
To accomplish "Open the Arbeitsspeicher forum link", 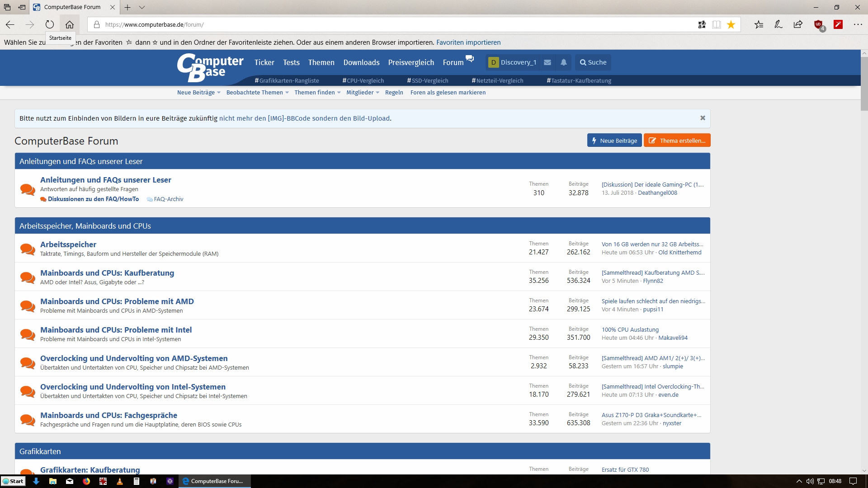I will pyautogui.click(x=68, y=244).
